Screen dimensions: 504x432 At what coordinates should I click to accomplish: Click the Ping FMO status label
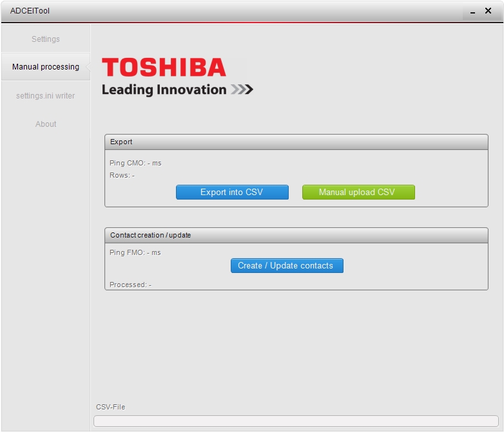click(135, 253)
